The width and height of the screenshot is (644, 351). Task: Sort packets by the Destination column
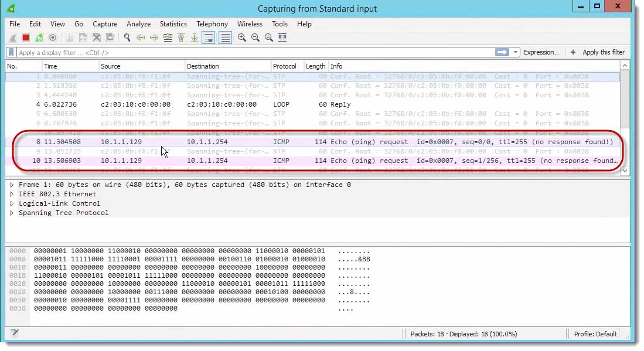point(228,66)
